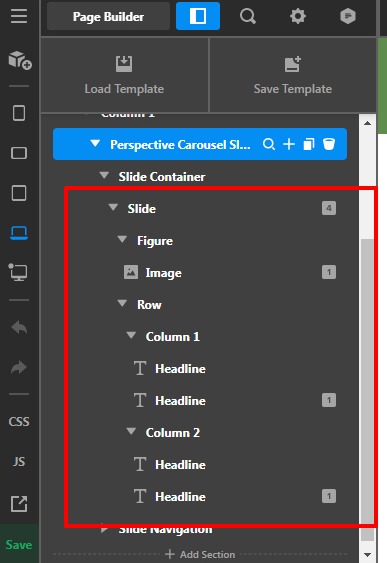Switch to laptop device view
This screenshot has height=563, width=387.
click(x=19, y=233)
